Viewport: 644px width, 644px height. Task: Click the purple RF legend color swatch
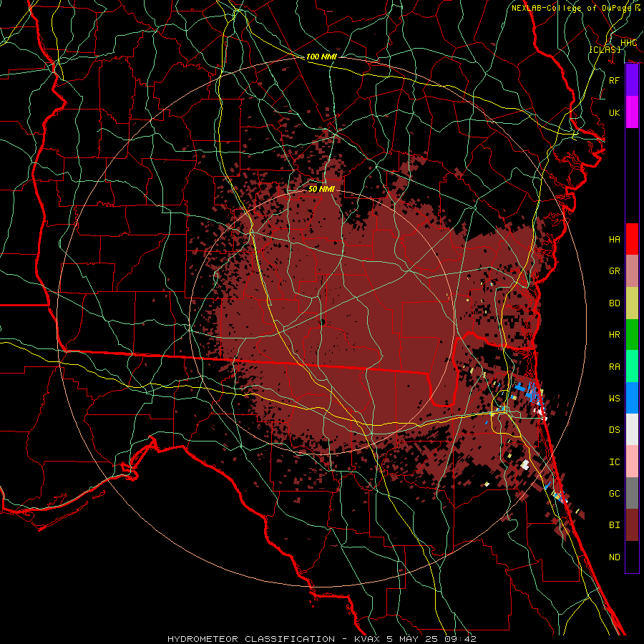coord(632,80)
